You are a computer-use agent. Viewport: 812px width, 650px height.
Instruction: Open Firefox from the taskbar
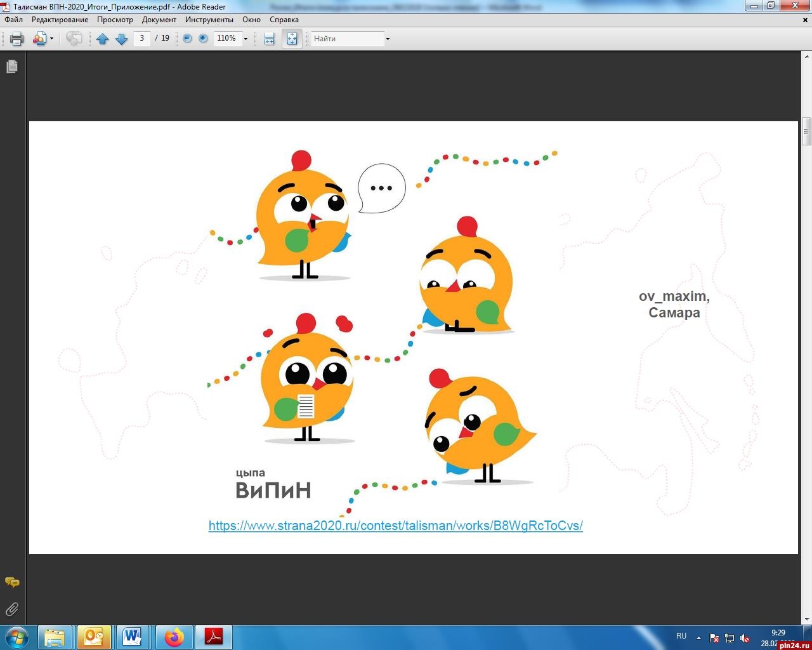[x=173, y=636]
